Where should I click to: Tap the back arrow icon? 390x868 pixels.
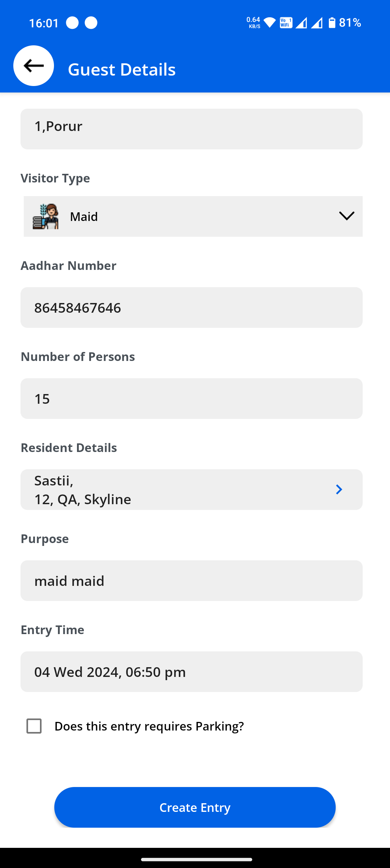pyautogui.click(x=34, y=66)
